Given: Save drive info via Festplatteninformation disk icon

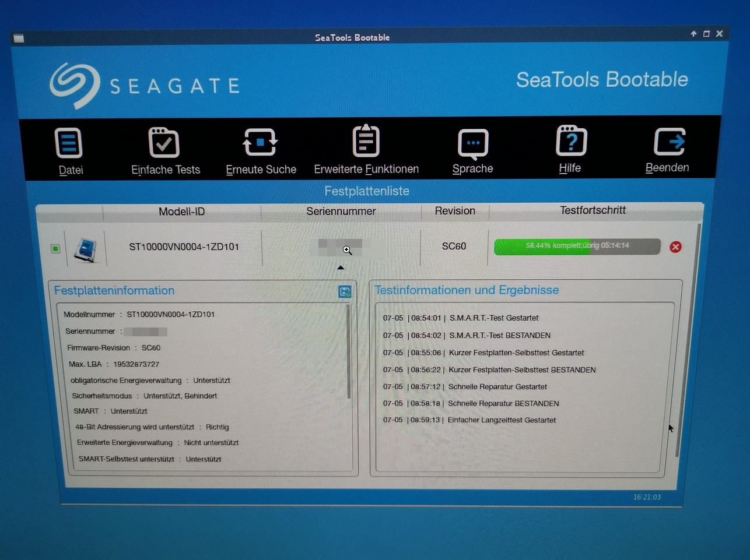Looking at the screenshot, I should click(x=345, y=291).
